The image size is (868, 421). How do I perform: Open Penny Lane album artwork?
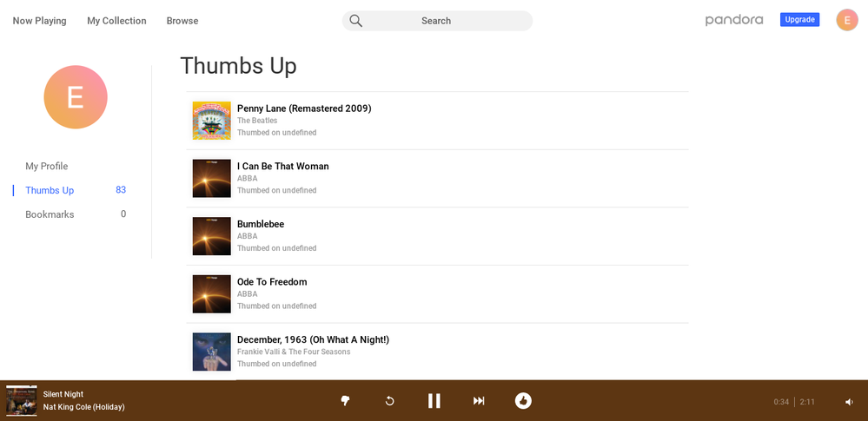point(211,121)
